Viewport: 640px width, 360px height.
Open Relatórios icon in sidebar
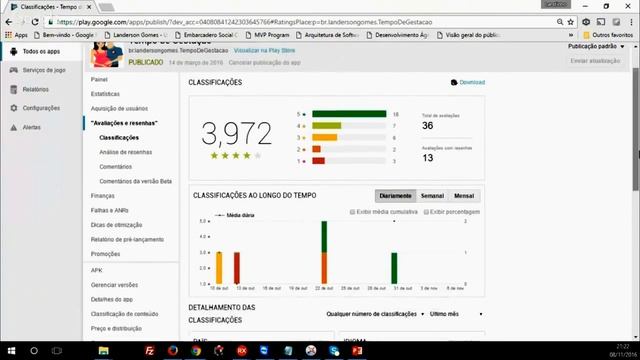[x=14, y=89]
